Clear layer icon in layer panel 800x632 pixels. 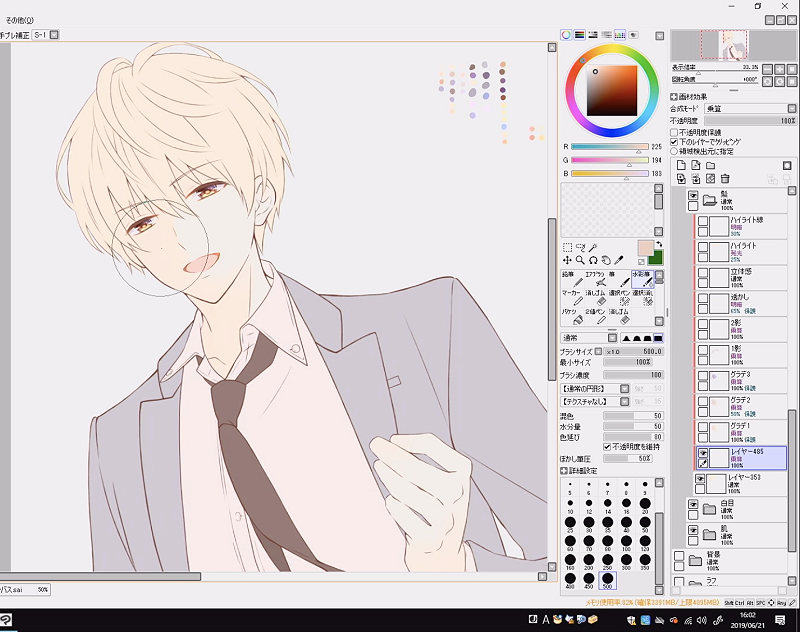[710, 179]
